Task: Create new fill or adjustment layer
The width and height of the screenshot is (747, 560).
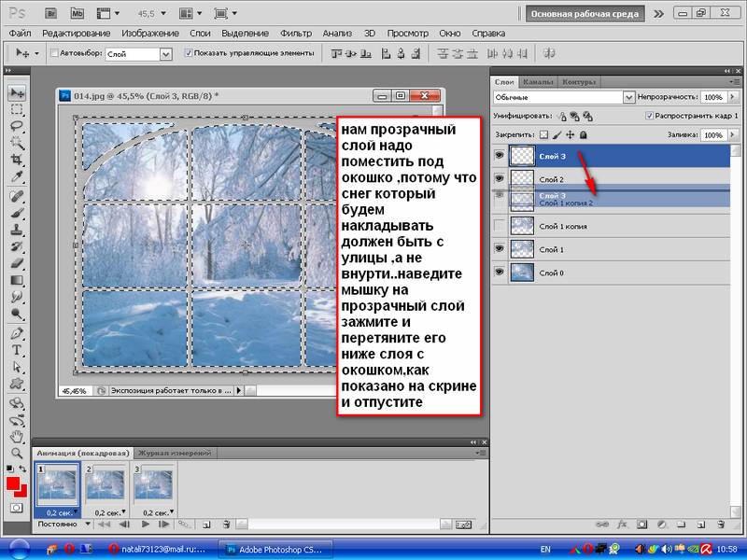Action: 662,525
